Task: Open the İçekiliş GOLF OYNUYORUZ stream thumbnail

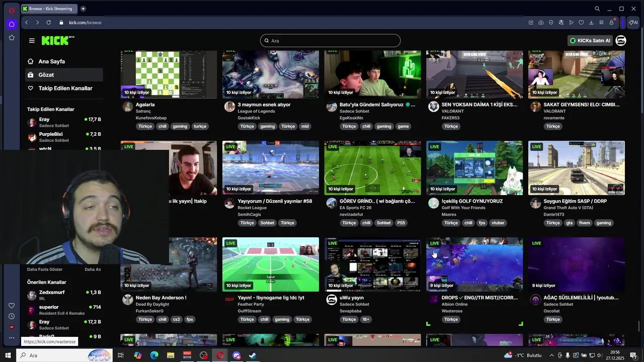Action: pos(474,168)
